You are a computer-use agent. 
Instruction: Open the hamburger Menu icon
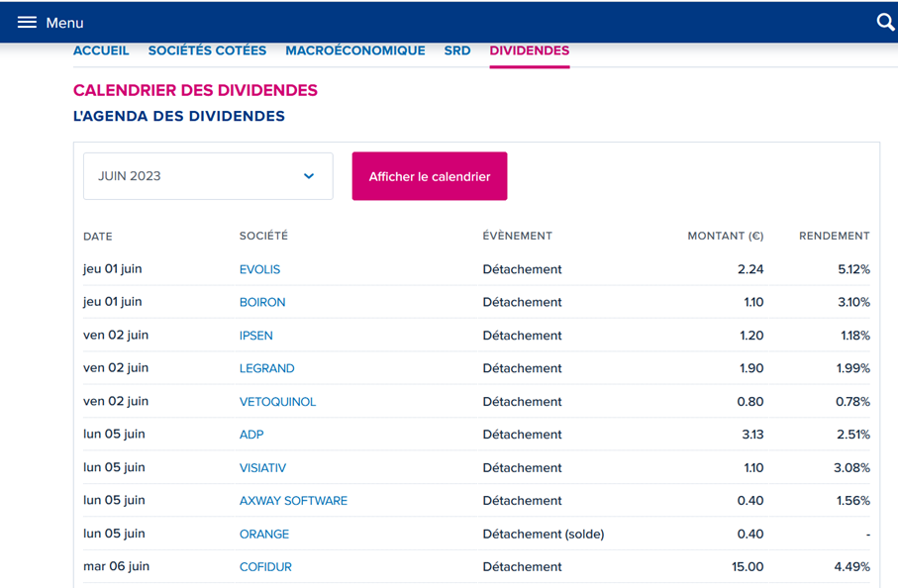tap(27, 23)
